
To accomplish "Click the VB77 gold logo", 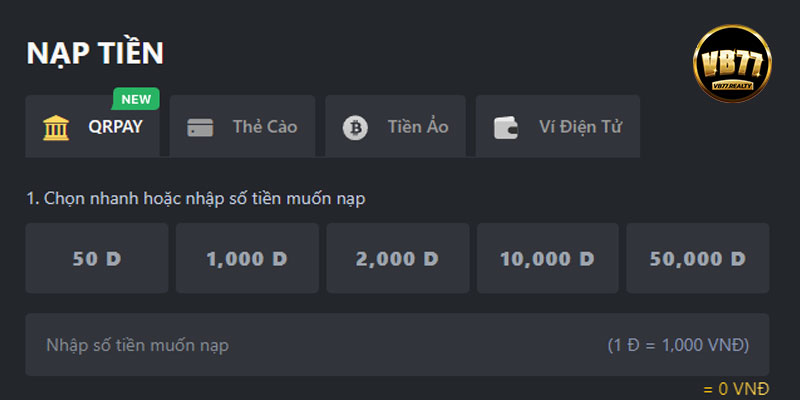I will point(732,64).
